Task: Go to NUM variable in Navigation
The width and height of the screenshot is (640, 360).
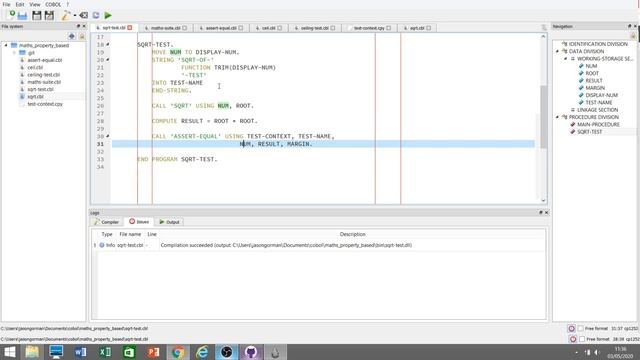Action: pyautogui.click(x=591, y=66)
